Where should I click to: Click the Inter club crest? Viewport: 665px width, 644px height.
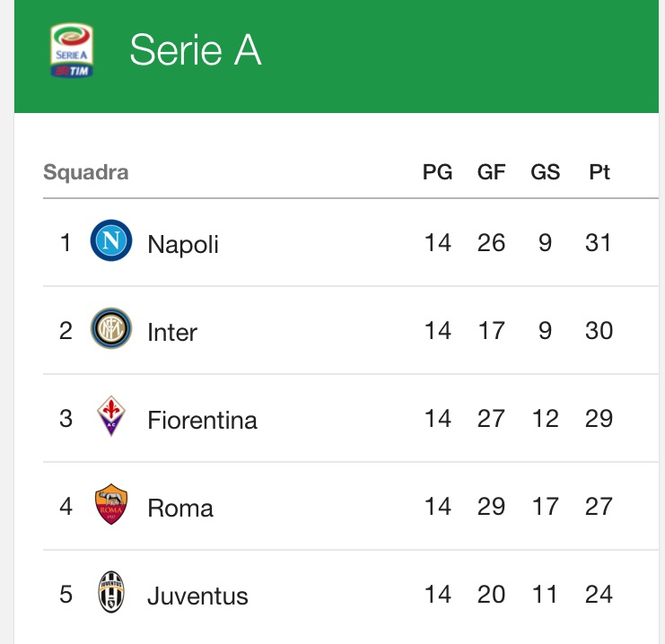tap(111, 328)
